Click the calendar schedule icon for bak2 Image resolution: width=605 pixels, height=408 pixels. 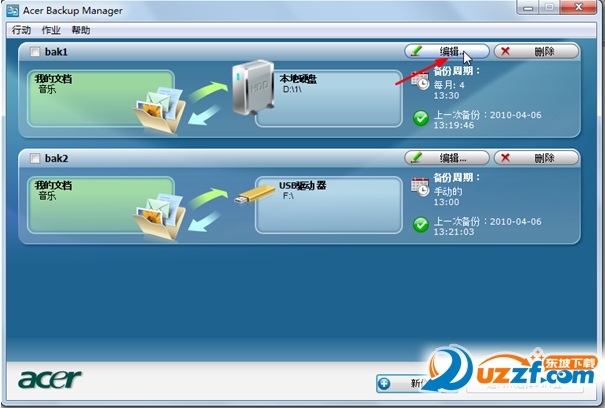coord(420,186)
